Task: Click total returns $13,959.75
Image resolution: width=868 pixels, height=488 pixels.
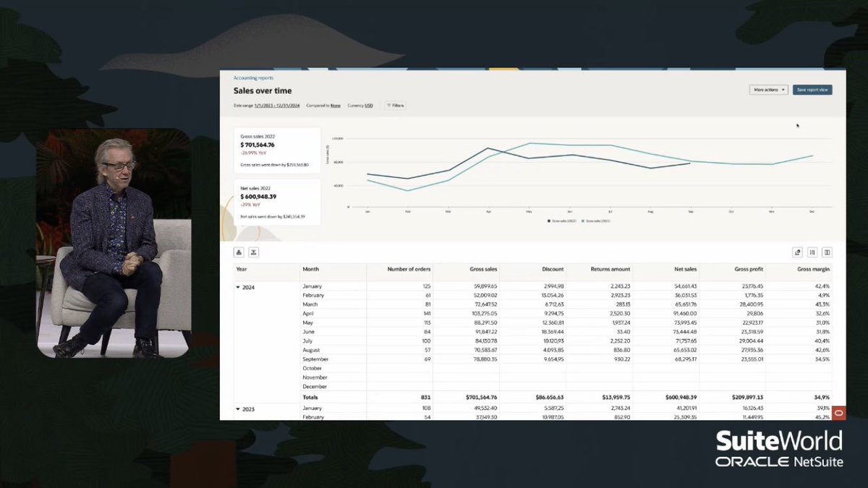Action: (x=616, y=397)
